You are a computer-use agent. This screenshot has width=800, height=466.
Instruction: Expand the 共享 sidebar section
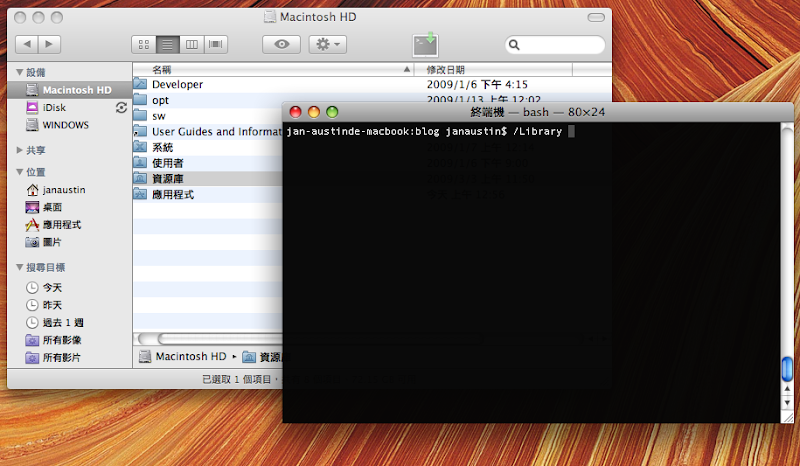(19, 150)
